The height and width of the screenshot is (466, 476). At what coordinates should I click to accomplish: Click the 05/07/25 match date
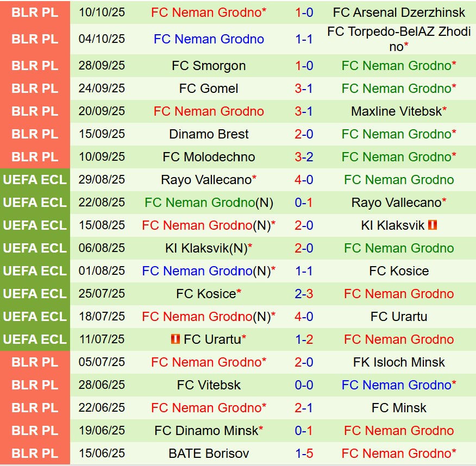pyautogui.click(x=102, y=362)
